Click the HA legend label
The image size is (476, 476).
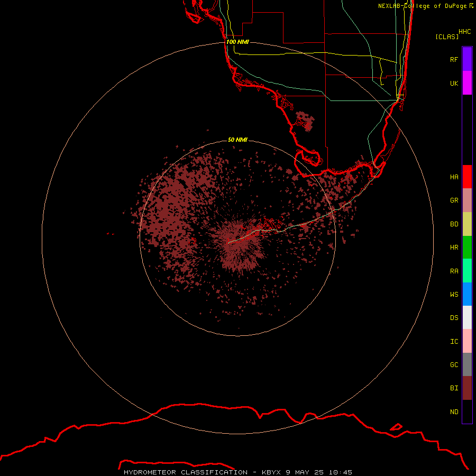click(454, 177)
